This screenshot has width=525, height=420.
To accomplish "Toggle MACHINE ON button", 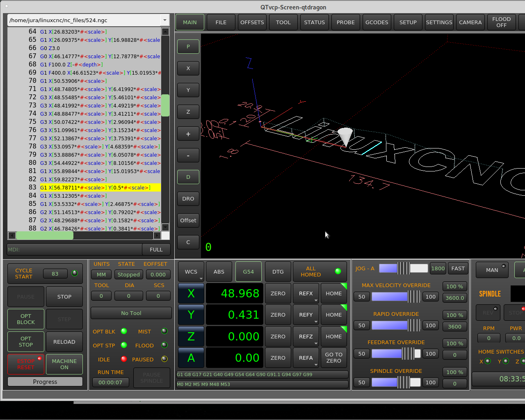I will click(64, 364).
